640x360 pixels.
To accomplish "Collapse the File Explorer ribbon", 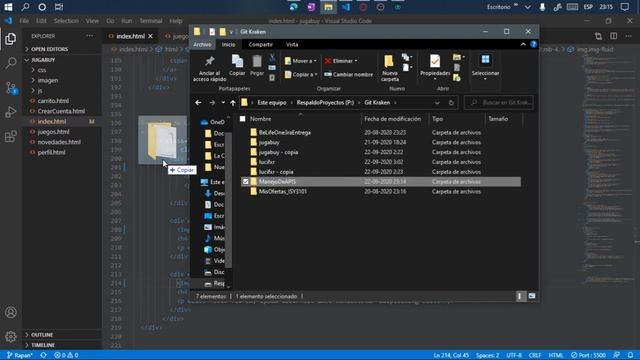I will 523,44.
